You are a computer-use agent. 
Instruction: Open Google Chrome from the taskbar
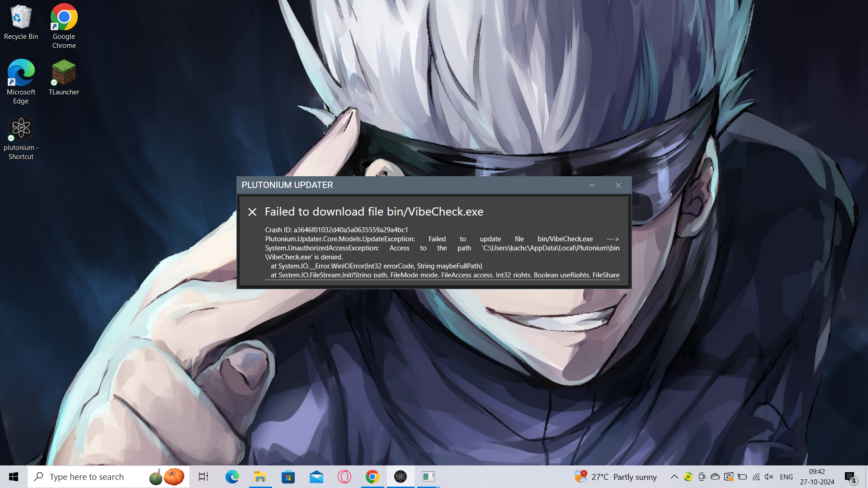pos(373,477)
